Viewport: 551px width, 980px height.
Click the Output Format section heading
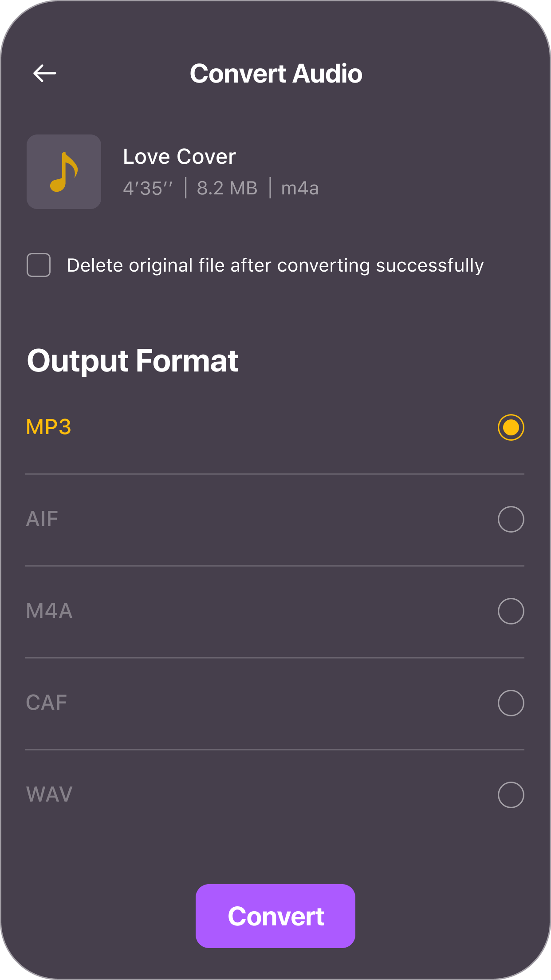click(132, 361)
